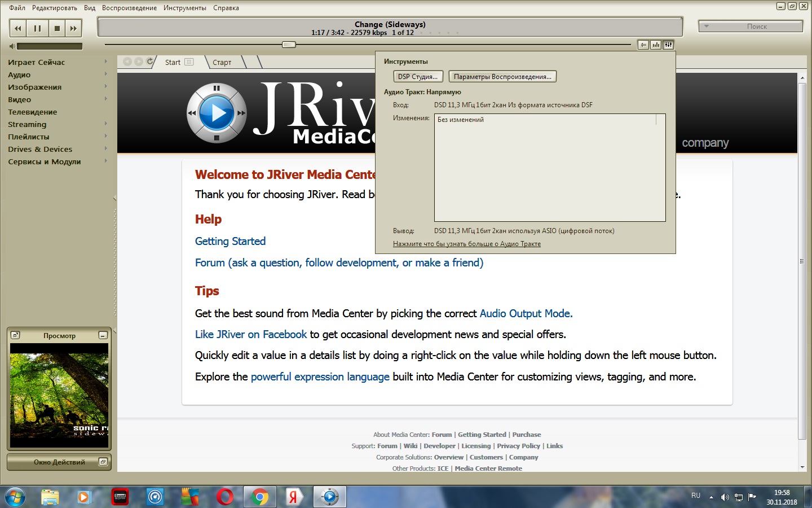The height and width of the screenshot is (508, 812).
Task: Open the footer Wiki support link
Action: click(x=411, y=446)
